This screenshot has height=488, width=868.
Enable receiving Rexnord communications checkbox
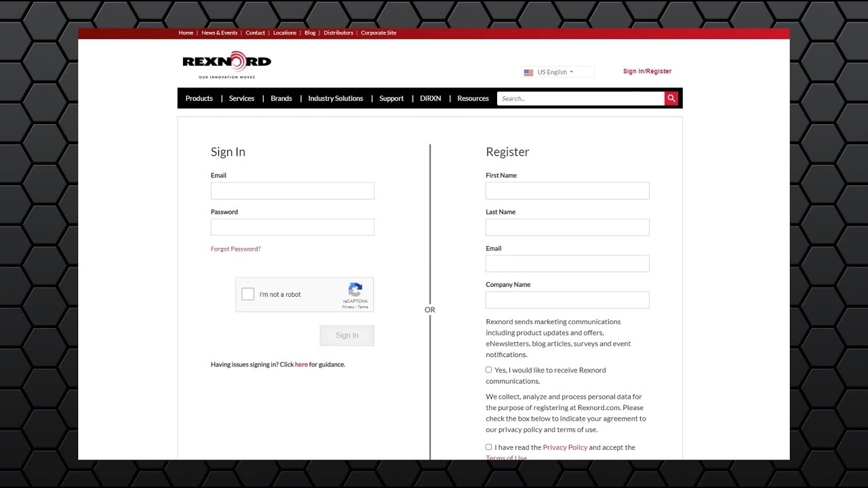point(488,370)
